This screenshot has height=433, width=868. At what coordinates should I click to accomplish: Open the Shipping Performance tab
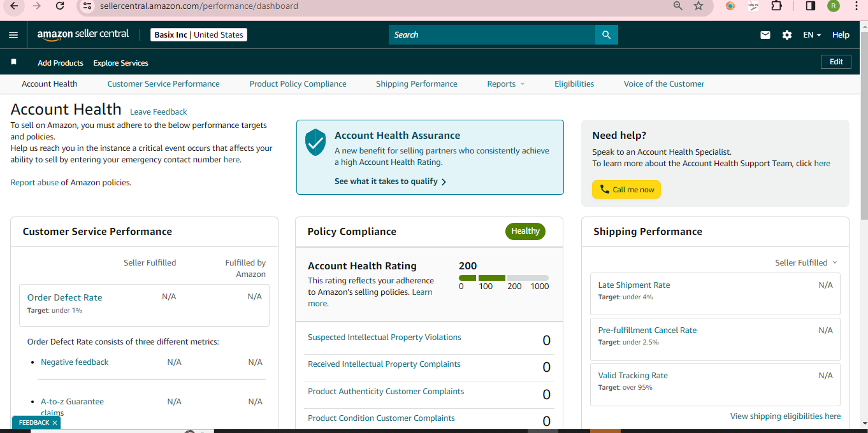point(417,84)
